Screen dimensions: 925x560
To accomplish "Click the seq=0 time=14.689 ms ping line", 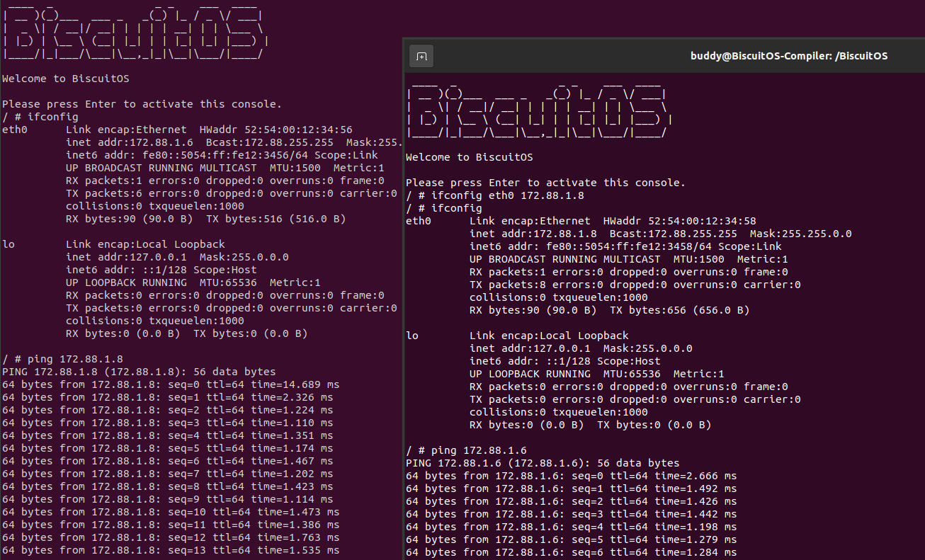I will [x=171, y=384].
